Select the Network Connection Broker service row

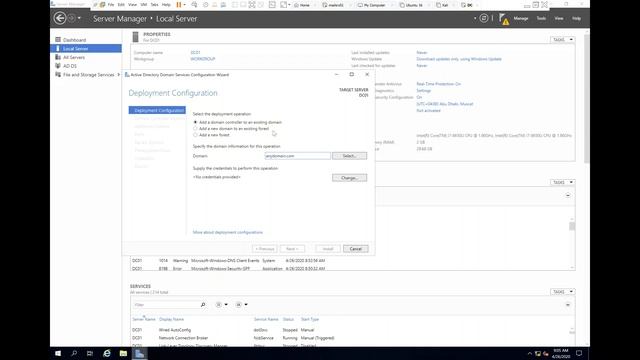point(351,338)
